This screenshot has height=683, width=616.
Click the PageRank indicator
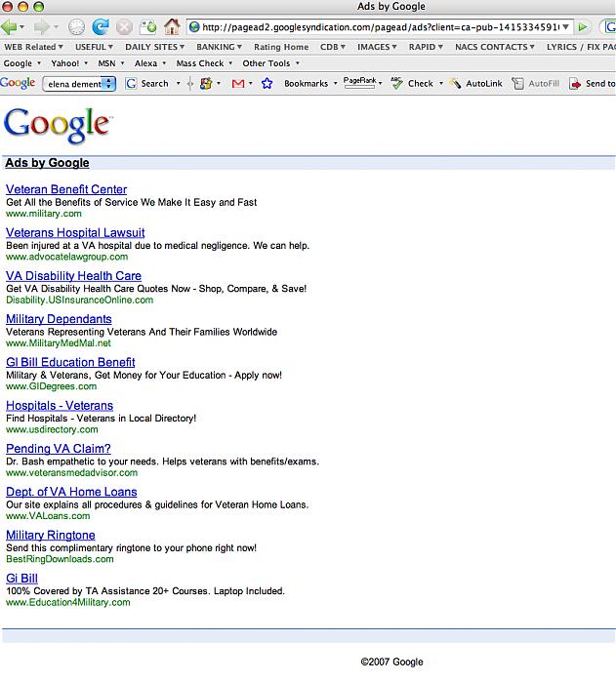pos(359,82)
